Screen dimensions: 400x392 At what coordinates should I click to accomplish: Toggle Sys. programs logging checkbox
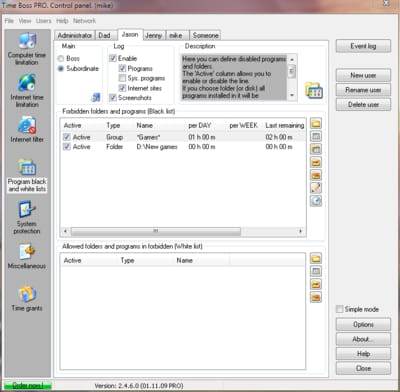pos(122,78)
